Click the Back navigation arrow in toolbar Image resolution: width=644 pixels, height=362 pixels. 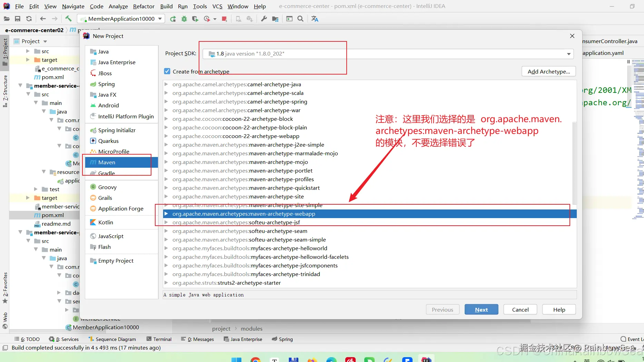click(x=43, y=19)
